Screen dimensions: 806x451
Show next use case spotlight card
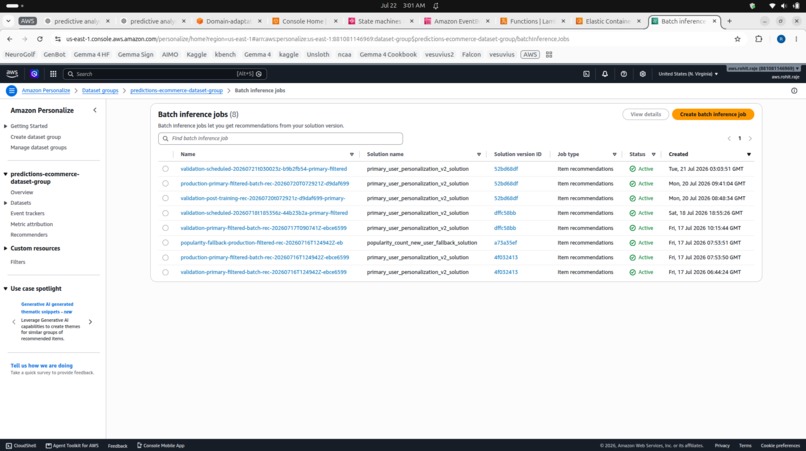coord(90,322)
